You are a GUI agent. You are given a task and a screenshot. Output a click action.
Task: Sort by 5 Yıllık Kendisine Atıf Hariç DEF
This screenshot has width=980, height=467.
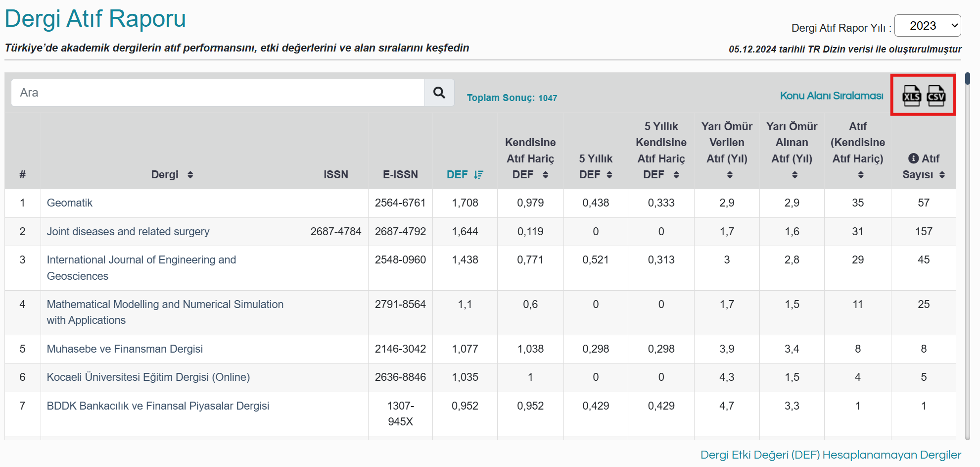click(676, 175)
